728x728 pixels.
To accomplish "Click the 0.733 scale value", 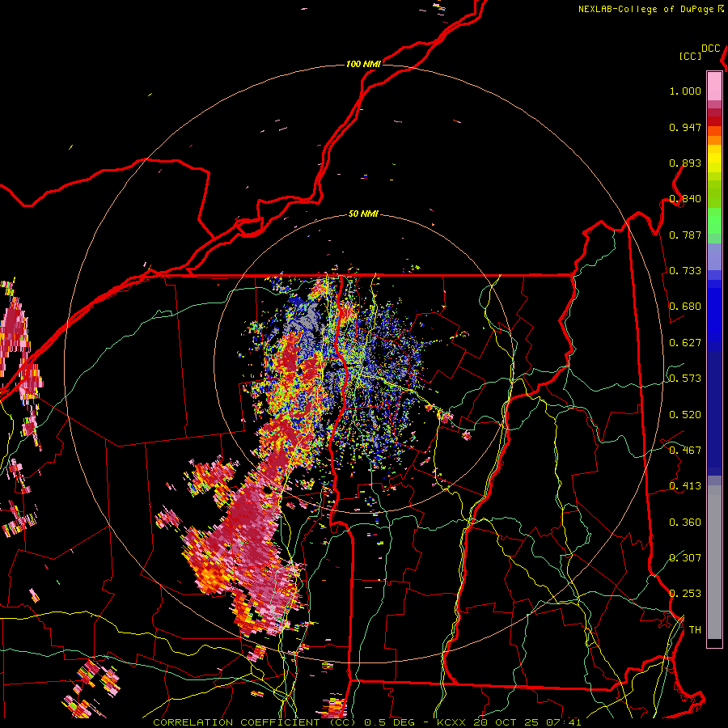I will point(685,271).
